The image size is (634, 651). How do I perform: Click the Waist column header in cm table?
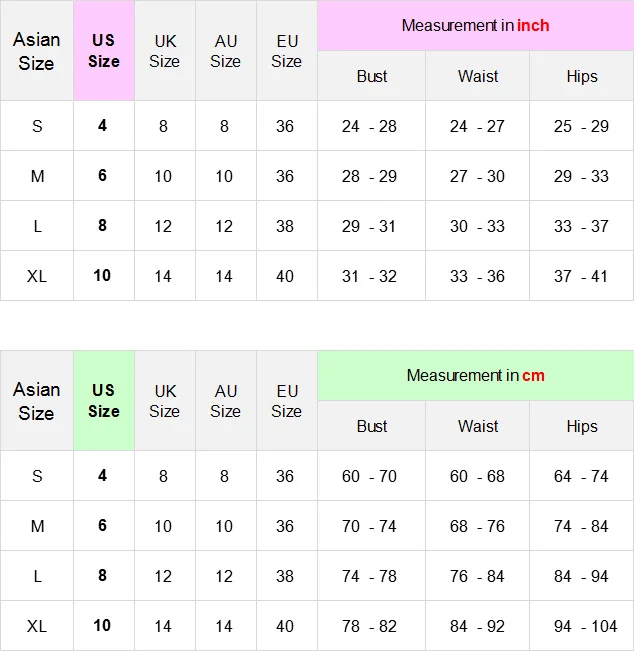[478, 426]
